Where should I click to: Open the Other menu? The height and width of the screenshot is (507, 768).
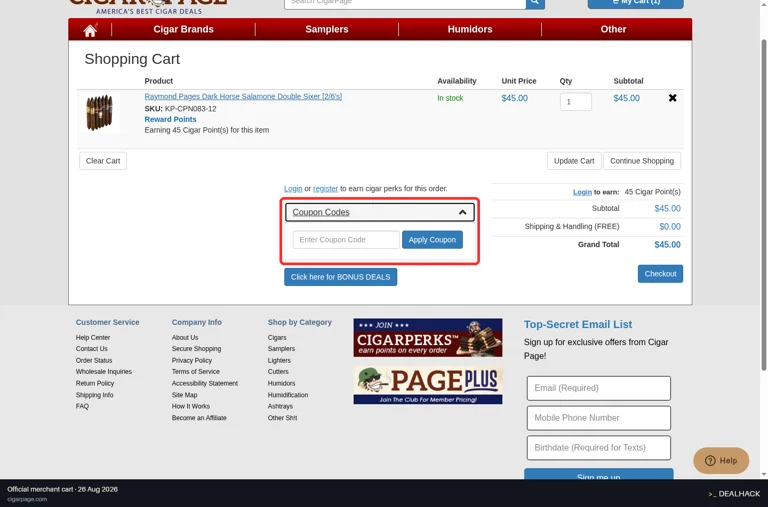(613, 29)
